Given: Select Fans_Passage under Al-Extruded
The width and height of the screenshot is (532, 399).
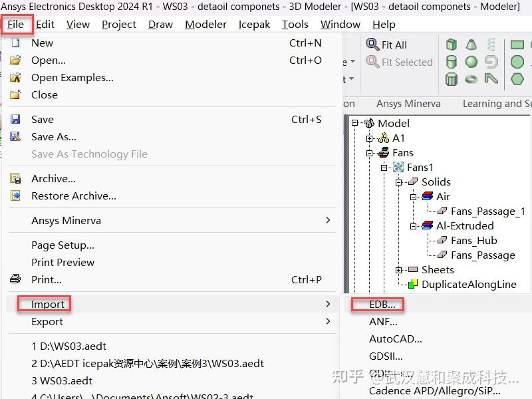Looking at the screenshot, I should (x=483, y=255).
